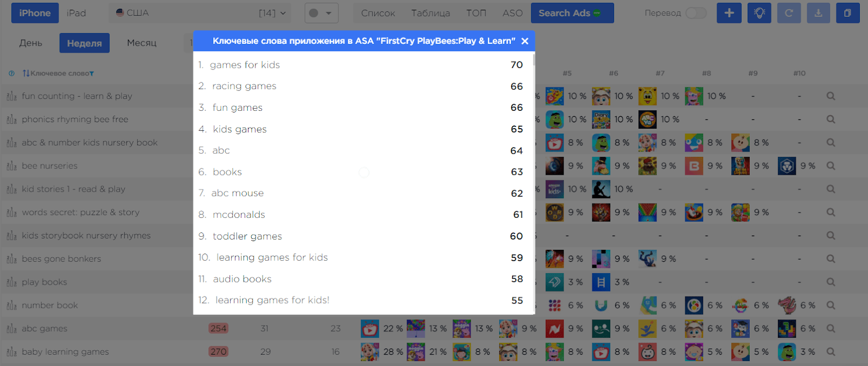
Task: Click the refresh arrow button
Action: click(789, 13)
